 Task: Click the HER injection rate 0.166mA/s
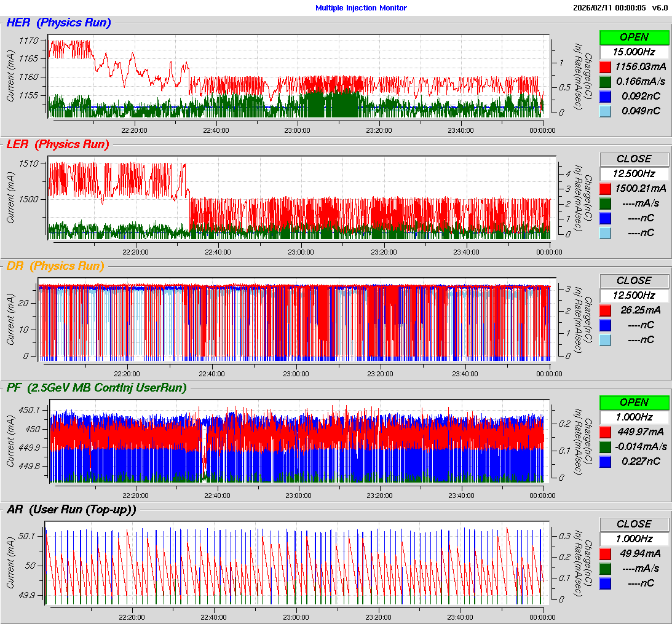click(x=641, y=81)
